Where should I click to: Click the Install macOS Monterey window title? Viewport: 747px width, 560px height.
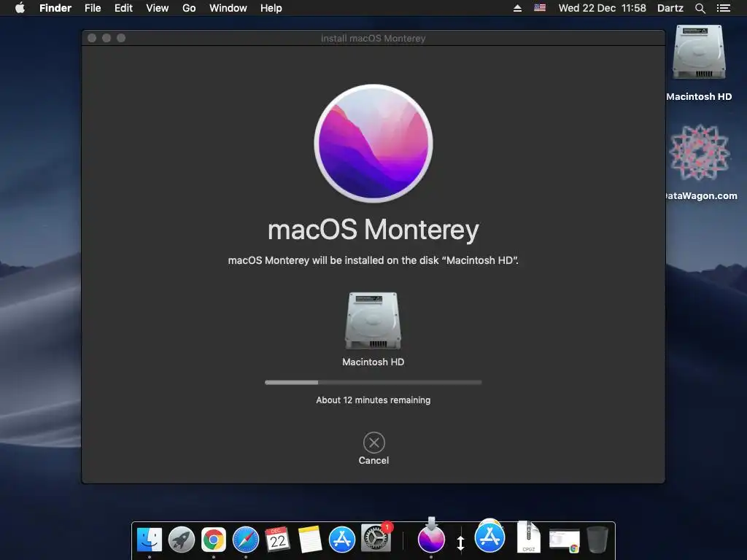pyautogui.click(x=373, y=38)
